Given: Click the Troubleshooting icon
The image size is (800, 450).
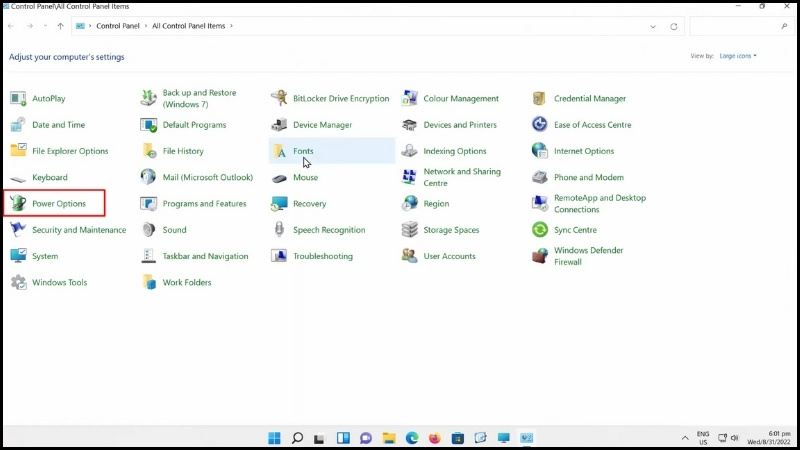Looking at the screenshot, I should click(x=279, y=256).
